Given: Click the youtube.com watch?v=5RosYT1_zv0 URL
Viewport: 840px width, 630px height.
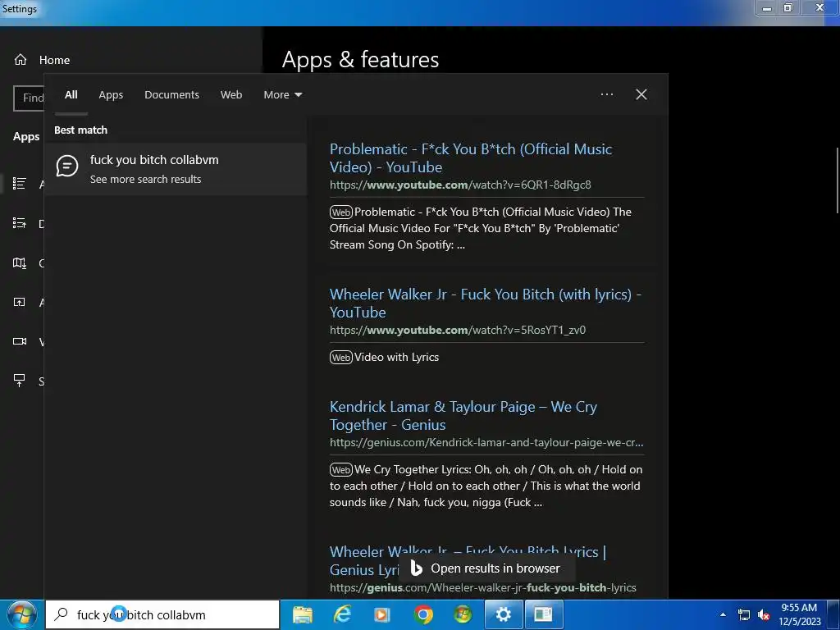Looking at the screenshot, I should 458,330.
